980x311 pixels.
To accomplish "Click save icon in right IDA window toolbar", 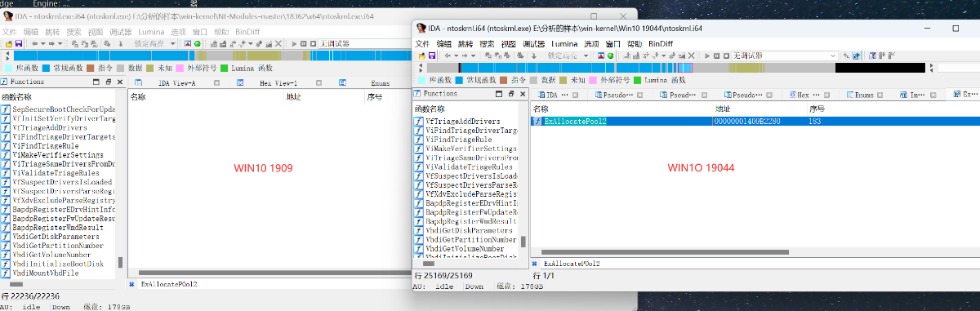I will point(431,55).
